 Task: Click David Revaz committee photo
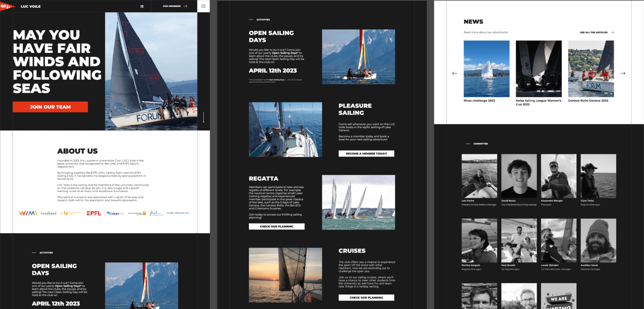click(519, 176)
